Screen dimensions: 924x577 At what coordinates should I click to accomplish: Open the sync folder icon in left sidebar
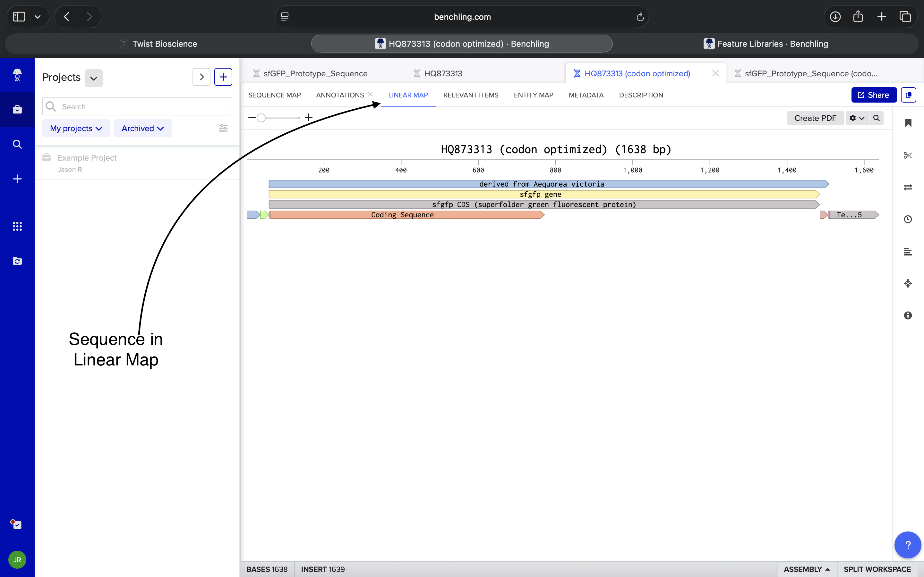pyautogui.click(x=17, y=261)
